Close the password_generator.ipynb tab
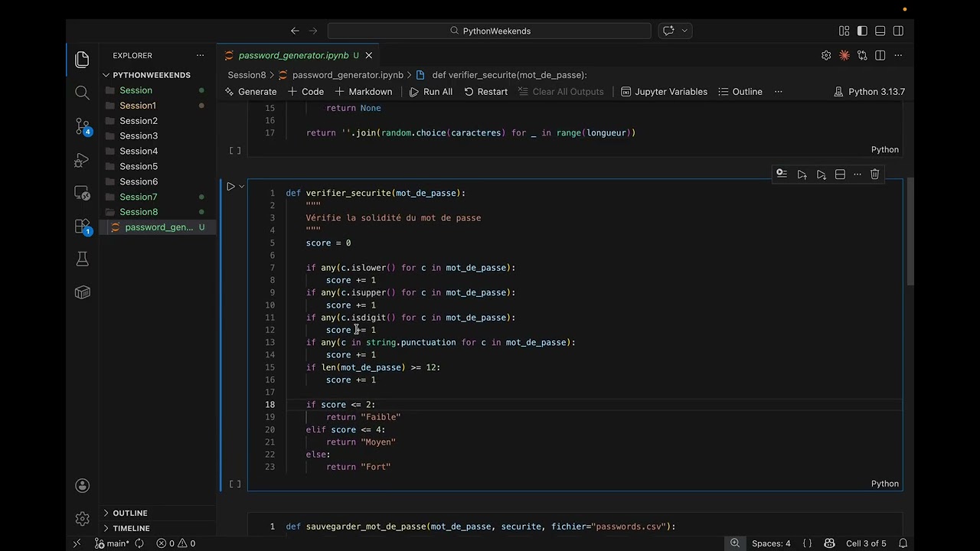This screenshot has height=551, width=980. [x=368, y=55]
